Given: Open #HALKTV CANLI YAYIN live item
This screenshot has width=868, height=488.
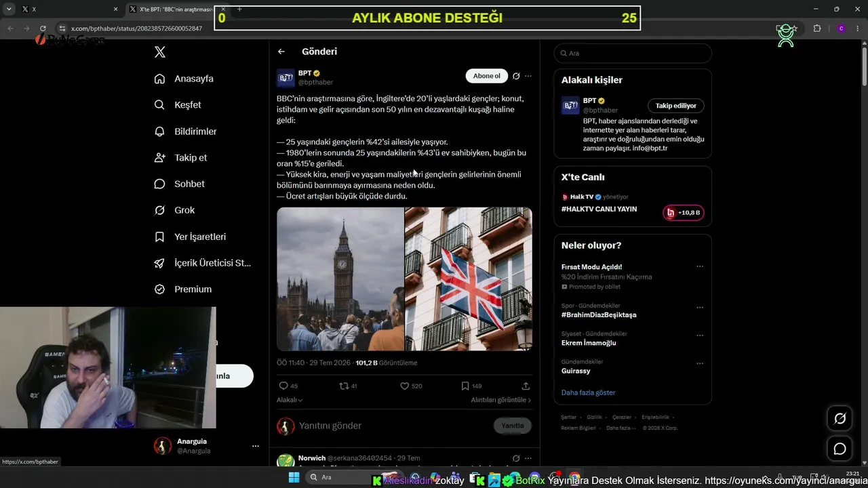Looking at the screenshot, I should (599, 209).
